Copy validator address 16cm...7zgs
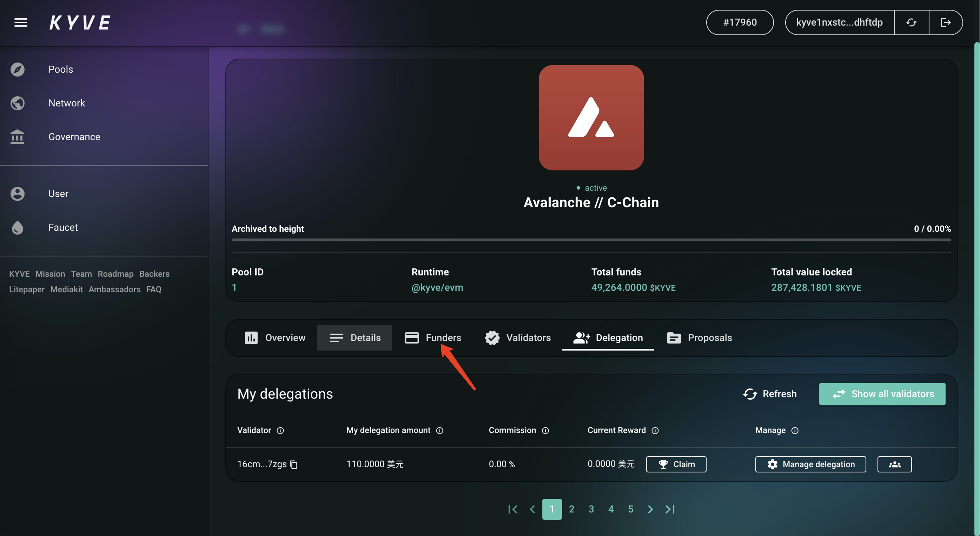The height and width of the screenshot is (536, 980). tap(294, 464)
